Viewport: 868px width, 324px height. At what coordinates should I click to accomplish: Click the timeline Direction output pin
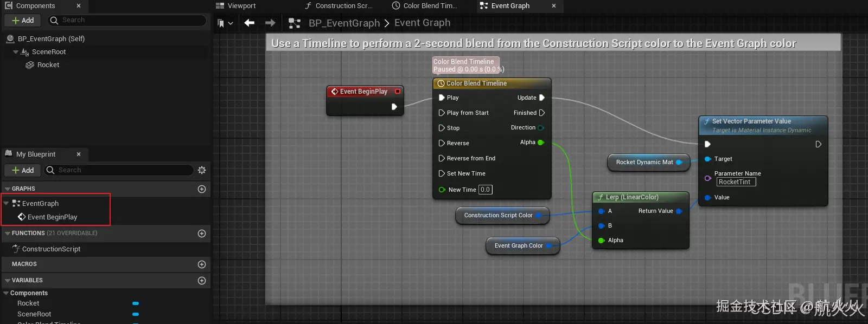tap(541, 128)
